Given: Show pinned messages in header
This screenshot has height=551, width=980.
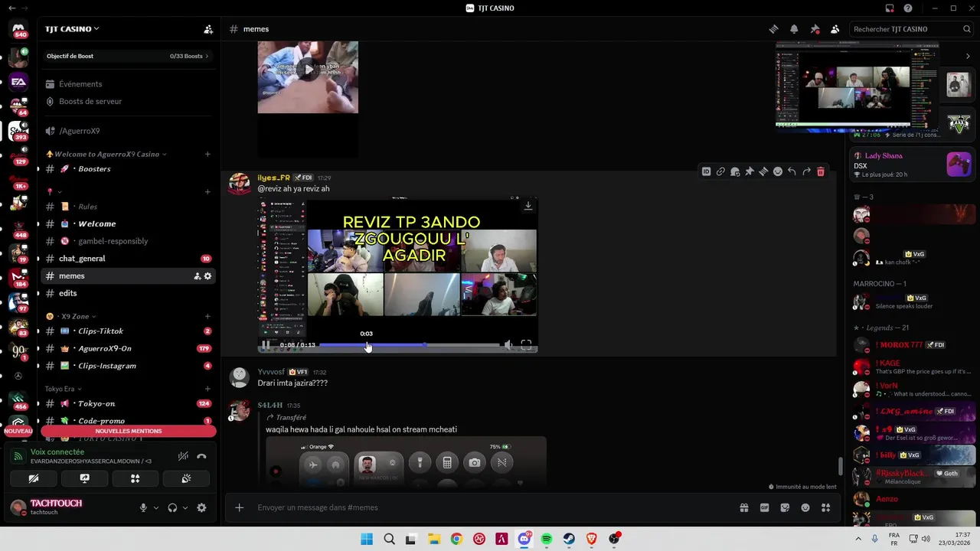Looking at the screenshot, I should (815, 29).
